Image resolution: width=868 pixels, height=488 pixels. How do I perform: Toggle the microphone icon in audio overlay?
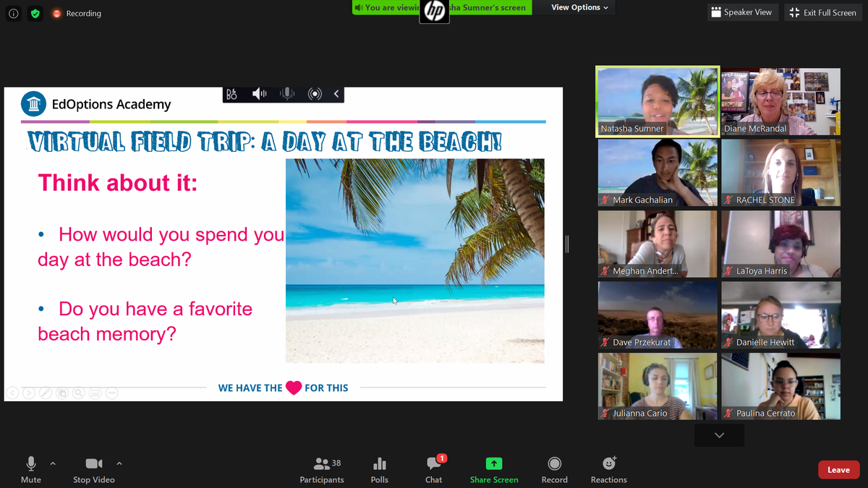tap(287, 94)
